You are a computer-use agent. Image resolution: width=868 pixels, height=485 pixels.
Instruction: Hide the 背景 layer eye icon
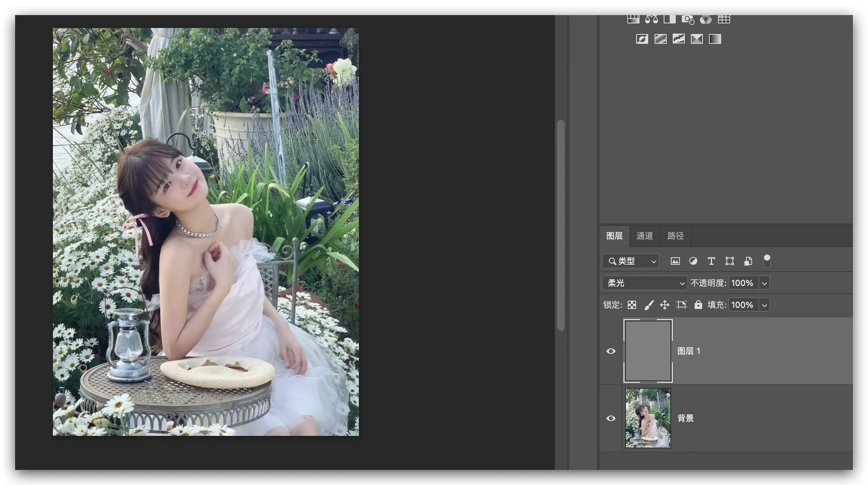[x=611, y=418]
